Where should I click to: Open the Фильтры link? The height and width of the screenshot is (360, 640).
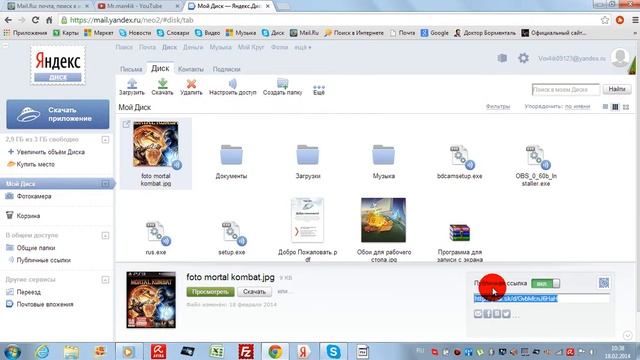point(498,107)
